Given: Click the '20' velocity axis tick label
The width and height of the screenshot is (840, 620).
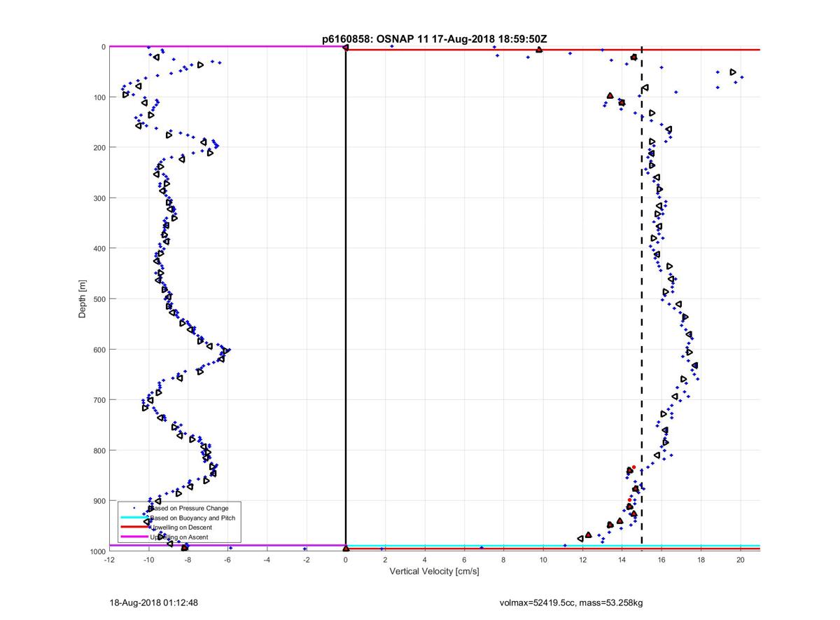Looking at the screenshot, I should click(x=741, y=560).
